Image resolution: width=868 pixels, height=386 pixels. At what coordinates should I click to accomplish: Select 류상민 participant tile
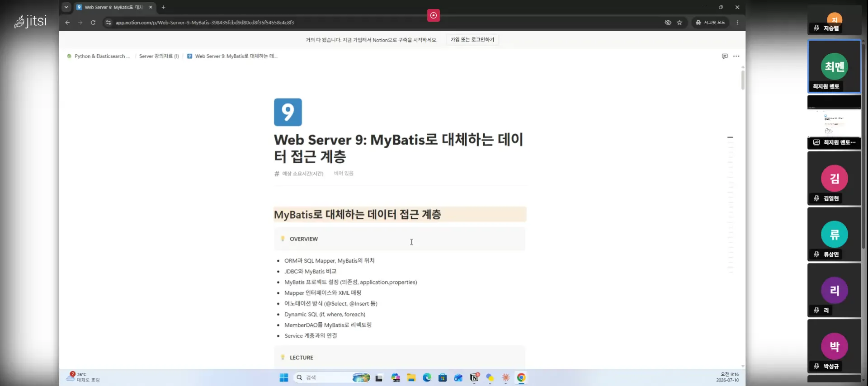pyautogui.click(x=834, y=234)
